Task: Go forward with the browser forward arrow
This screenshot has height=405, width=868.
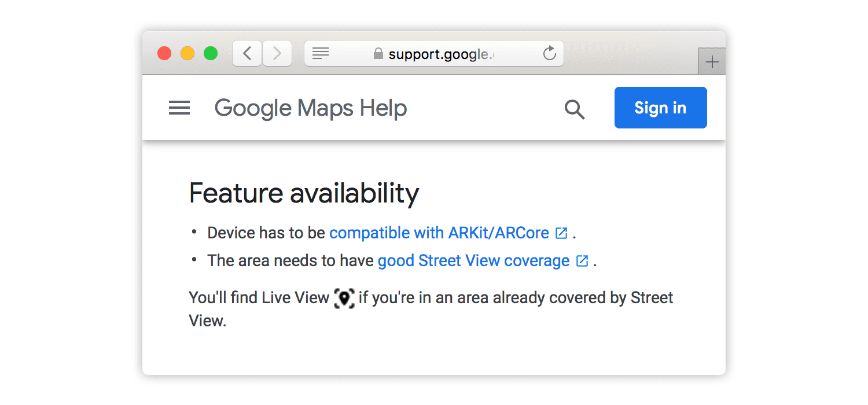Action: coord(277,54)
